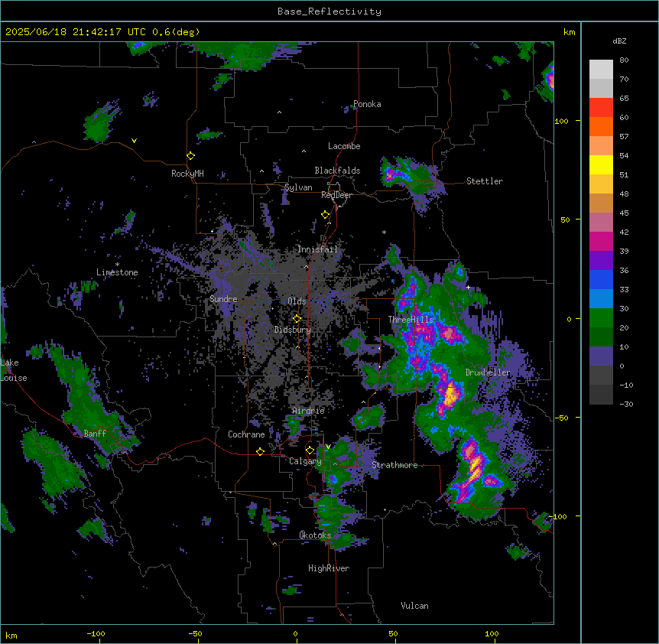659x644 pixels.
Task: Click the Limestone label
Action: [x=117, y=272]
